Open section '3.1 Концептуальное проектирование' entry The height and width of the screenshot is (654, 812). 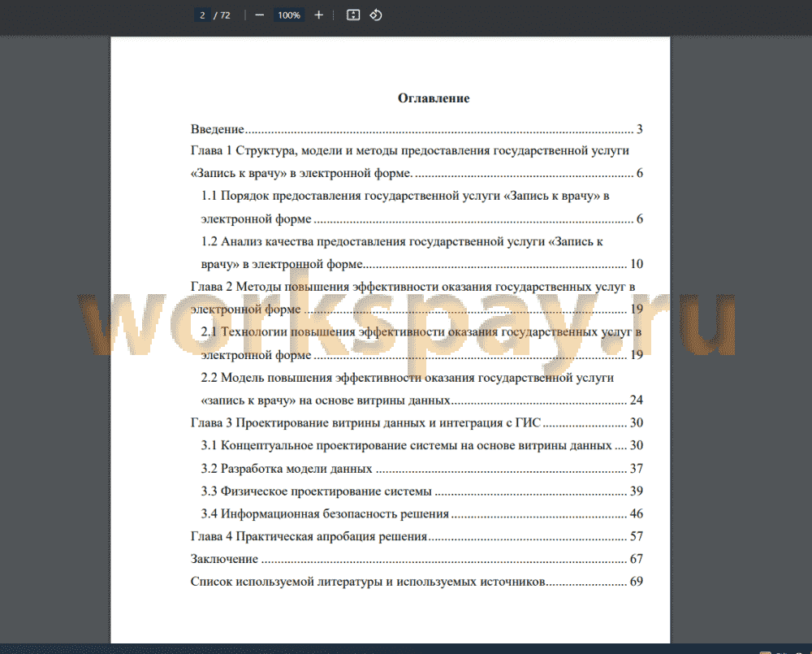click(422, 446)
